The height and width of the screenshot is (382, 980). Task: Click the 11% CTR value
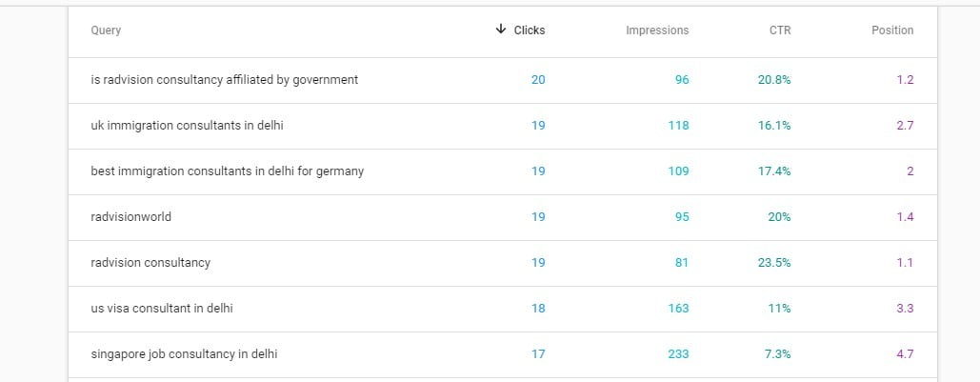[780, 309]
